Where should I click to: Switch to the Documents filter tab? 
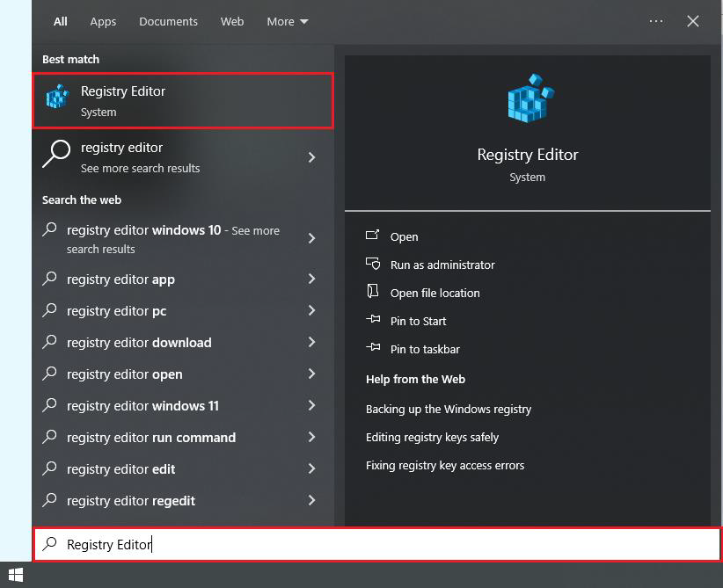(x=168, y=21)
